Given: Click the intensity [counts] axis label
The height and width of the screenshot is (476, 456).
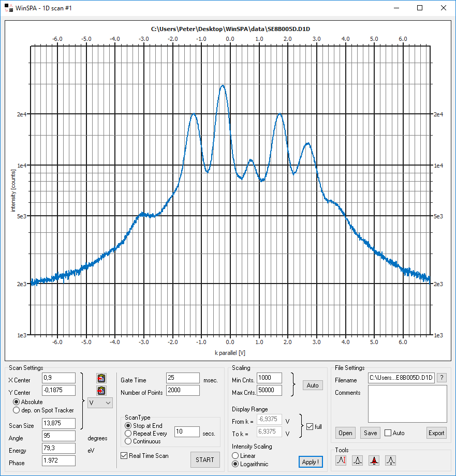Looking at the screenshot, I should click(13, 190).
